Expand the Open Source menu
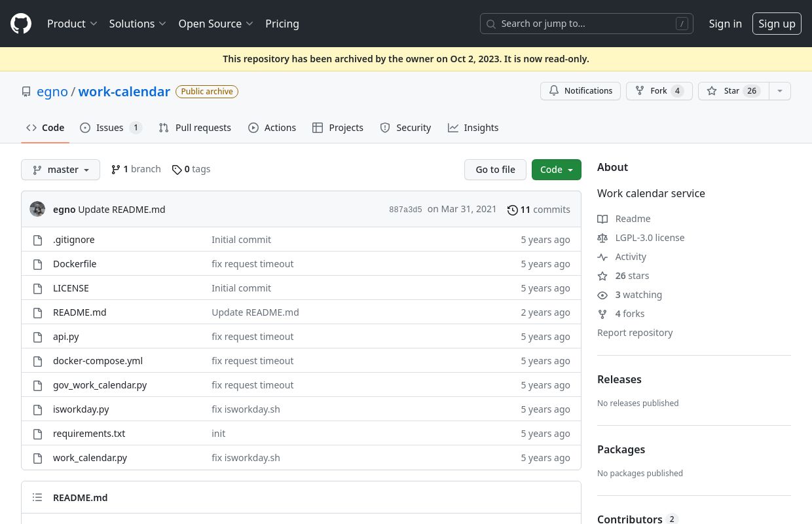 tap(215, 24)
